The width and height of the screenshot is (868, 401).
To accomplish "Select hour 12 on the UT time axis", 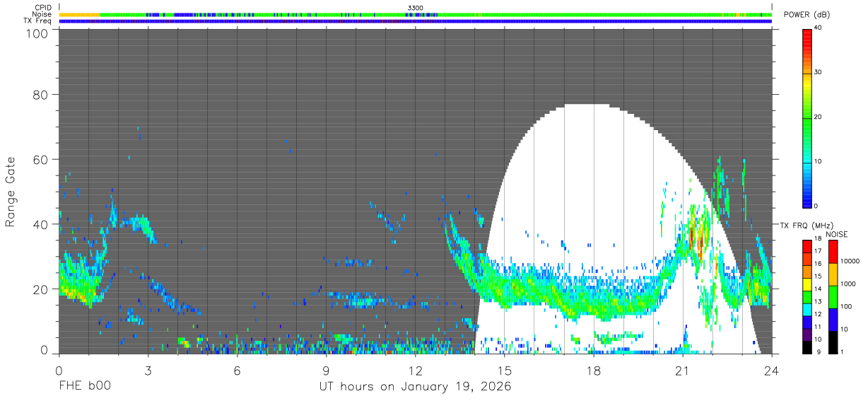I will [415, 370].
